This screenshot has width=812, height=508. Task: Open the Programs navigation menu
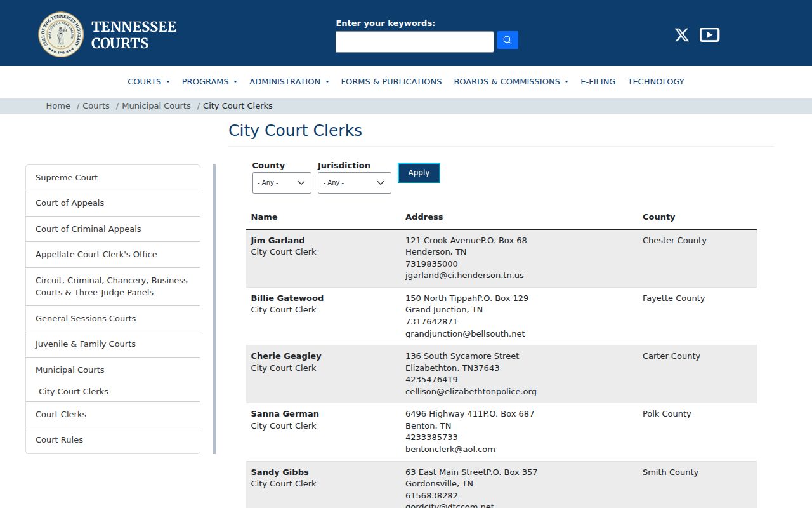209,81
